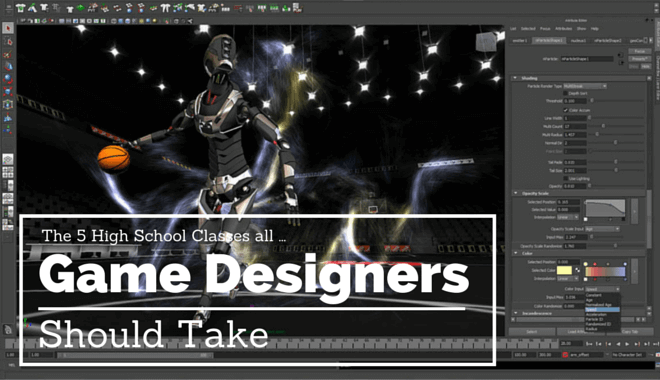Click the pants-shaped nCloth shelf icon

click(165, 8)
